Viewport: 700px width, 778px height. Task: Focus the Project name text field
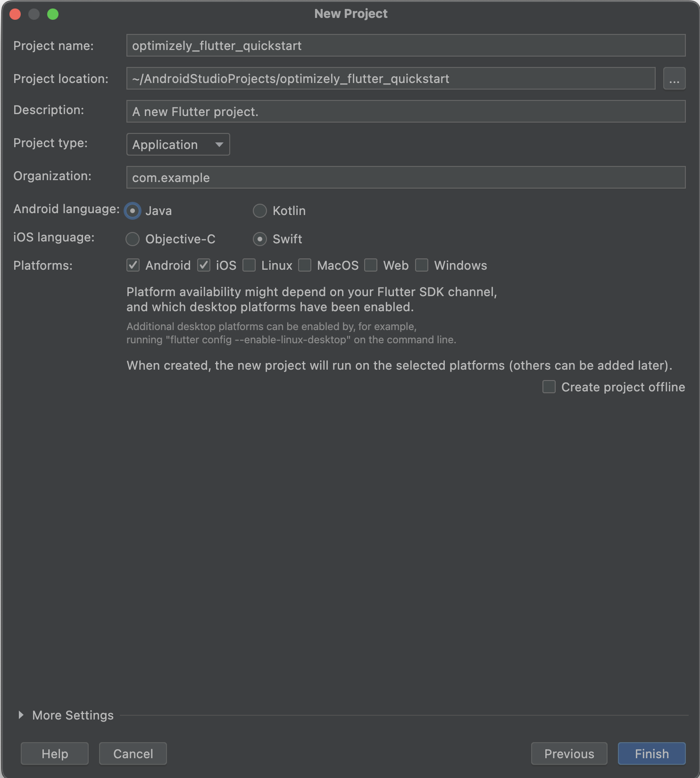[x=406, y=45]
